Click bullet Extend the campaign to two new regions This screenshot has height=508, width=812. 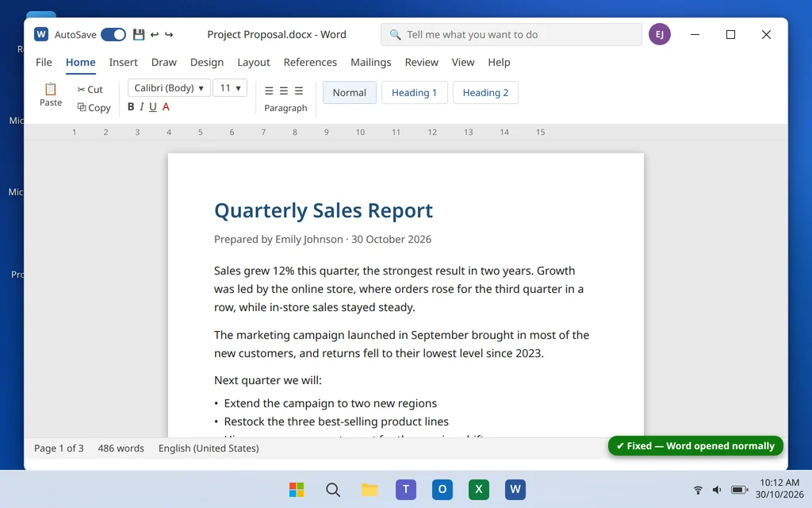tap(330, 403)
